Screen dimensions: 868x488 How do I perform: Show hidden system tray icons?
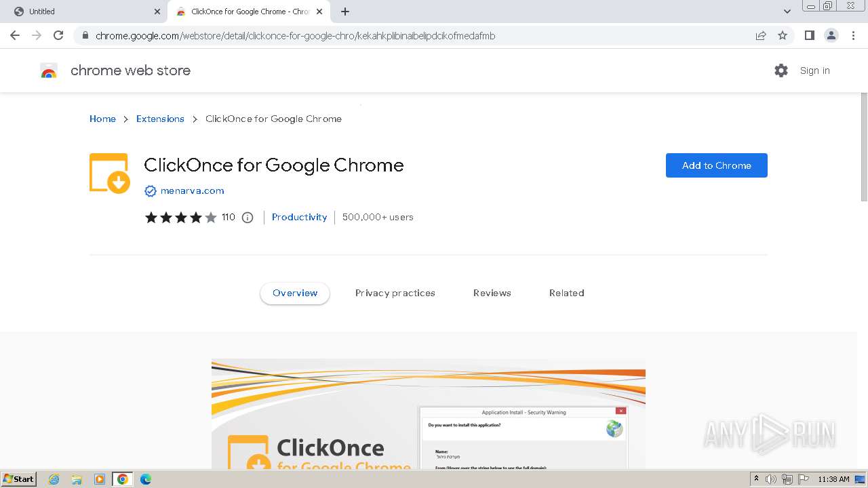(757, 479)
